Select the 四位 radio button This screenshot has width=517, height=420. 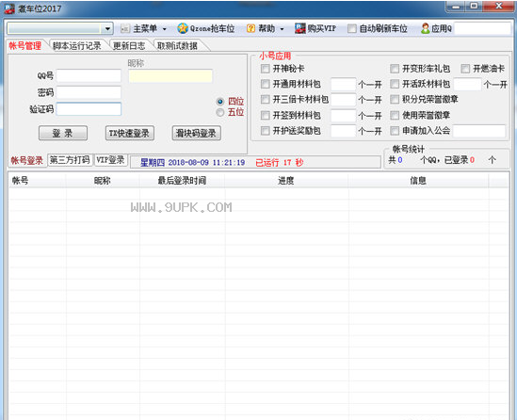pos(220,102)
